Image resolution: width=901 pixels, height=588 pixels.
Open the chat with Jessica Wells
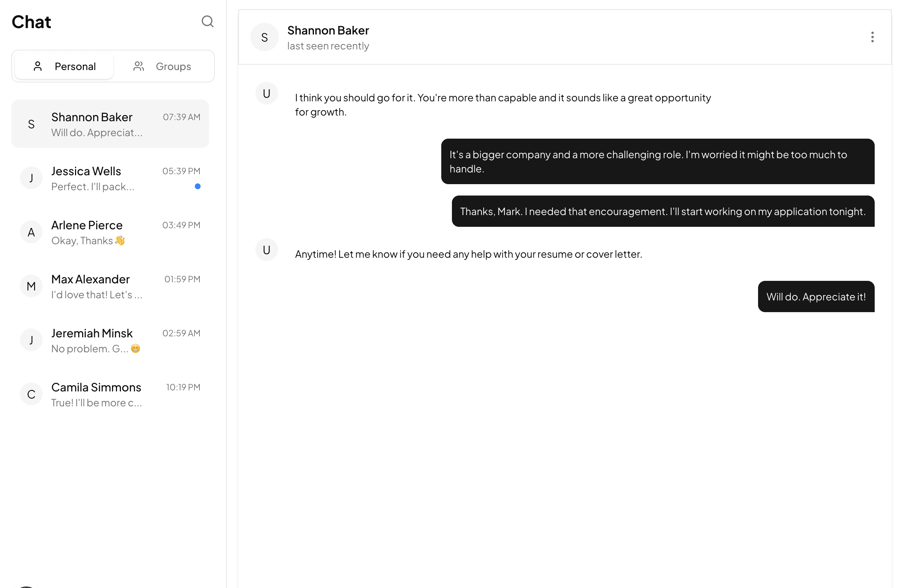(110, 178)
